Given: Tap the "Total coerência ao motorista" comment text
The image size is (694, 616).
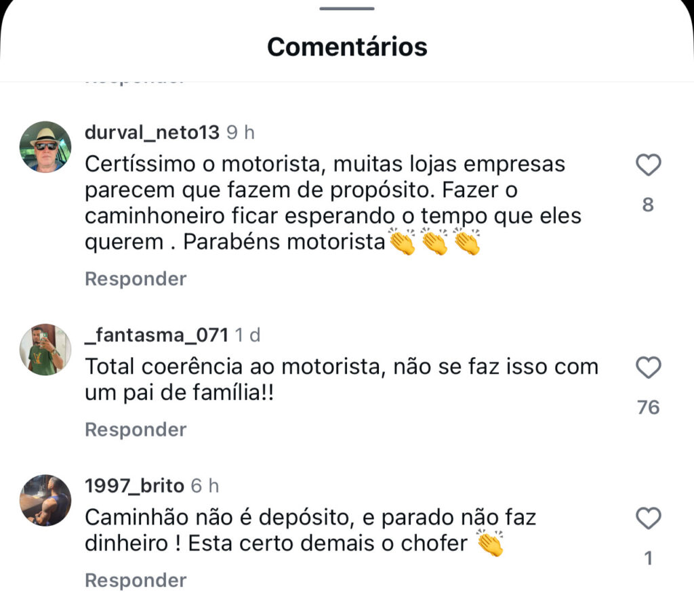Looking at the screenshot, I should pyautogui.click(x=342, y=380).
